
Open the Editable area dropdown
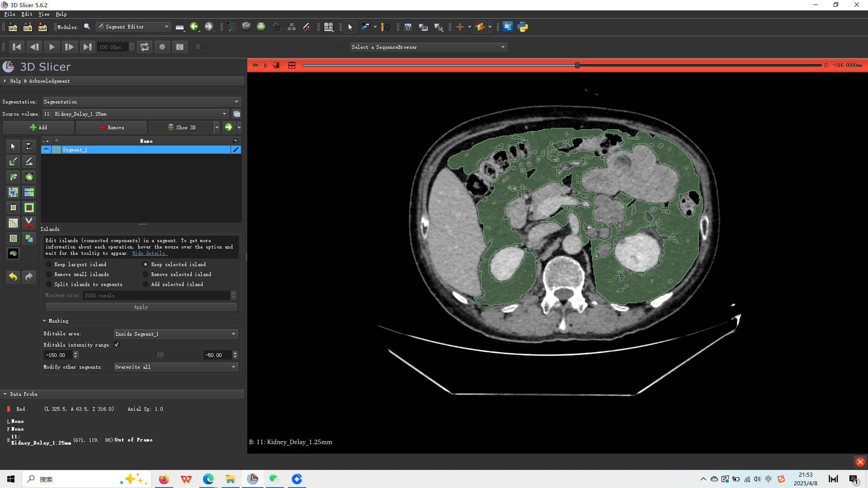[175, 334]
